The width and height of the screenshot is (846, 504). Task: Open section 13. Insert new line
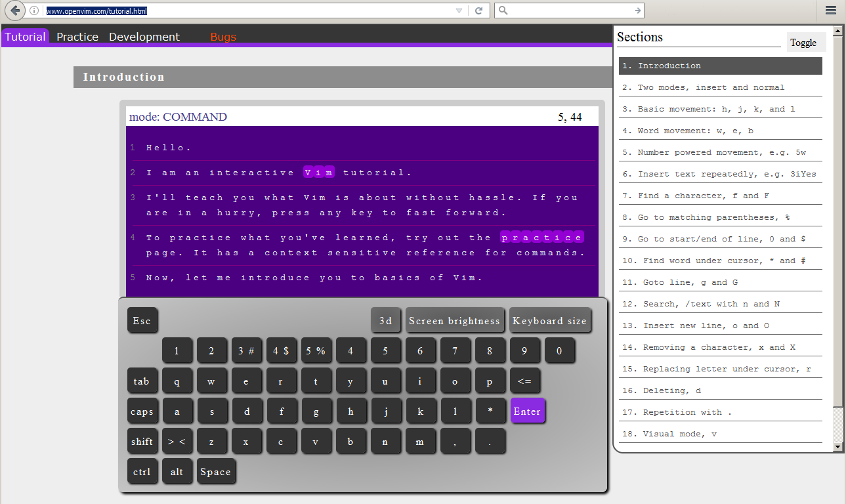click(721, 325)
